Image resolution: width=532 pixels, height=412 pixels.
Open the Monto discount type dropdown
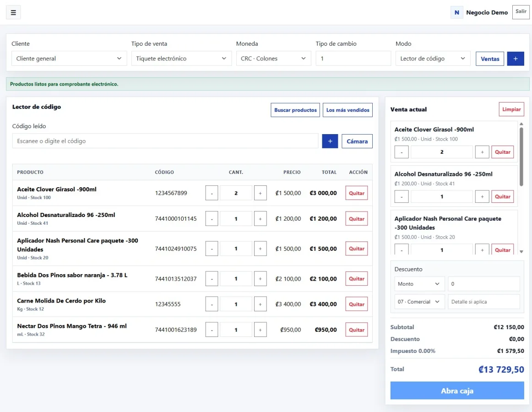(x=419, y=284)
